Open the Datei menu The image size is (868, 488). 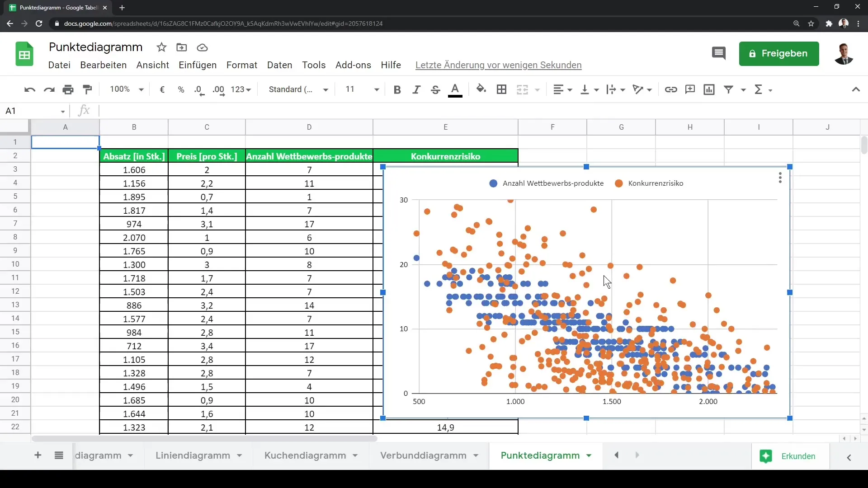[x=59, y=65]
